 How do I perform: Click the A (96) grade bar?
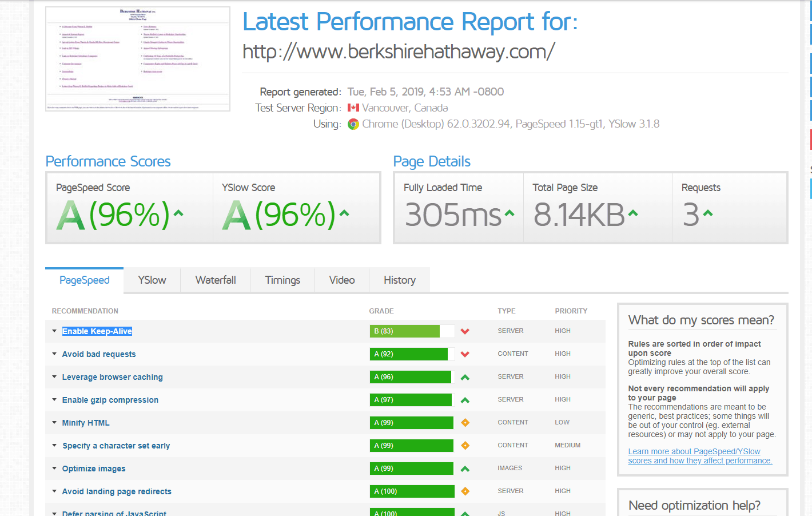pos(412,377)
